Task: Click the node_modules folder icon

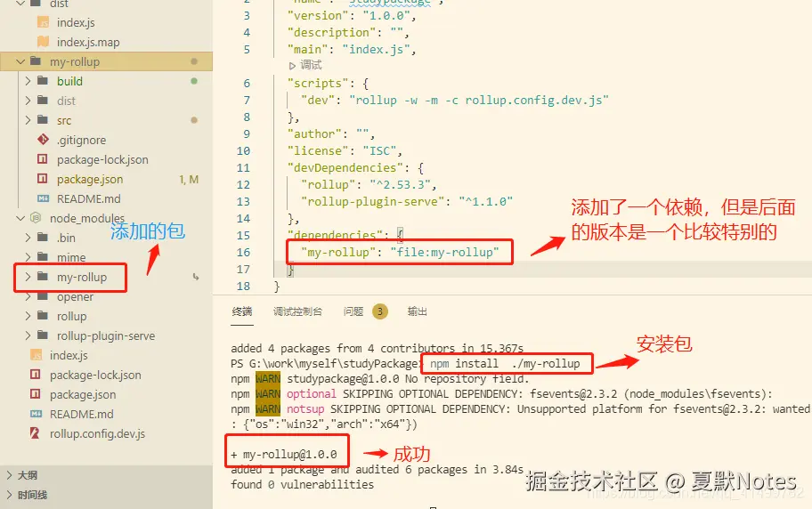Action: pos(36,218)
